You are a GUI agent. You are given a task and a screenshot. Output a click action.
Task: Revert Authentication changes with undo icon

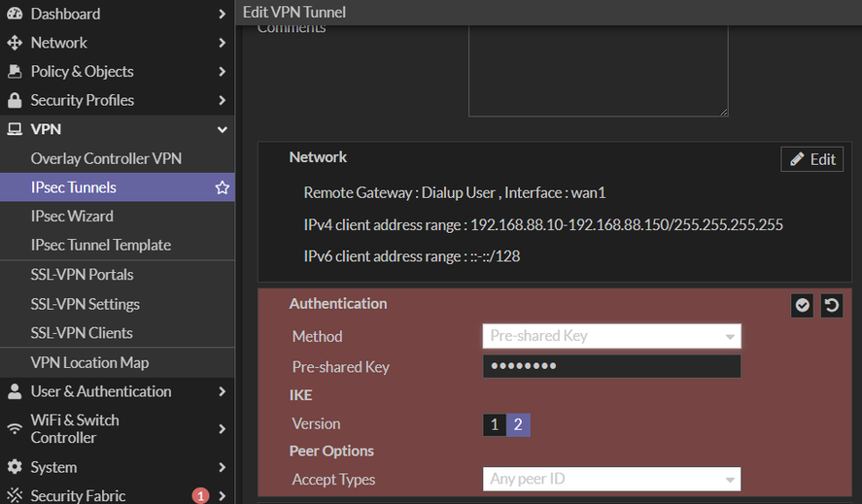point(831,306)
